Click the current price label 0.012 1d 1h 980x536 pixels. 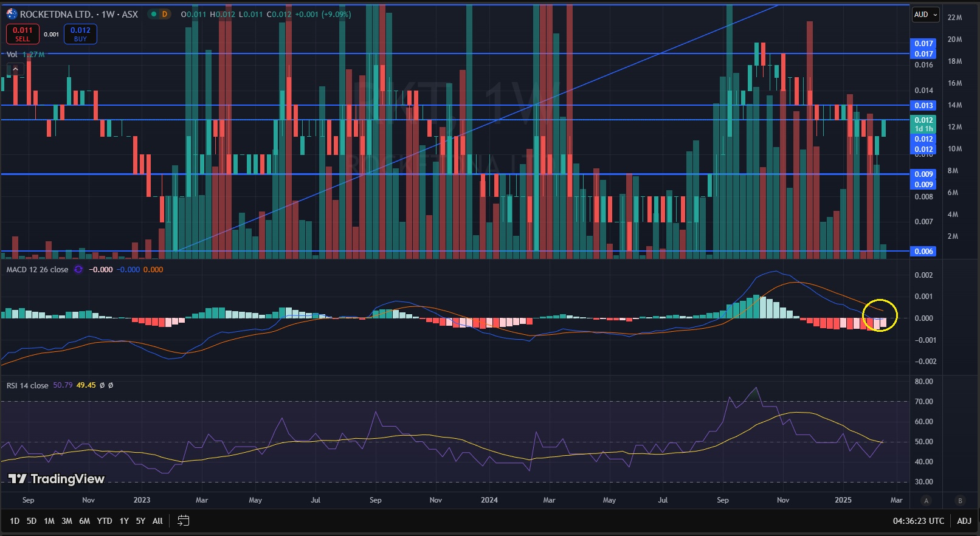pyautogui.click(x=924, y=125)
